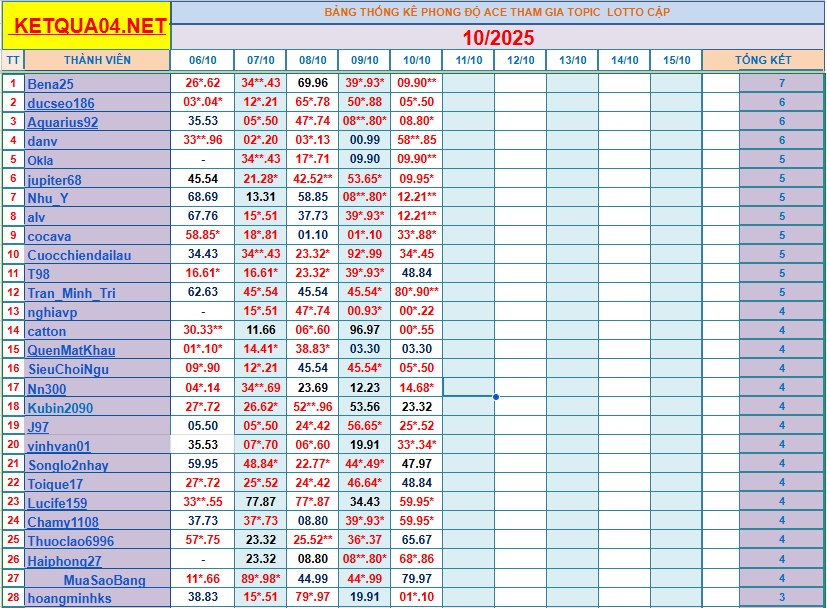Click the blue fill handle of selected cell
Viewport: 827px width, 608px height.
(495, 397)
